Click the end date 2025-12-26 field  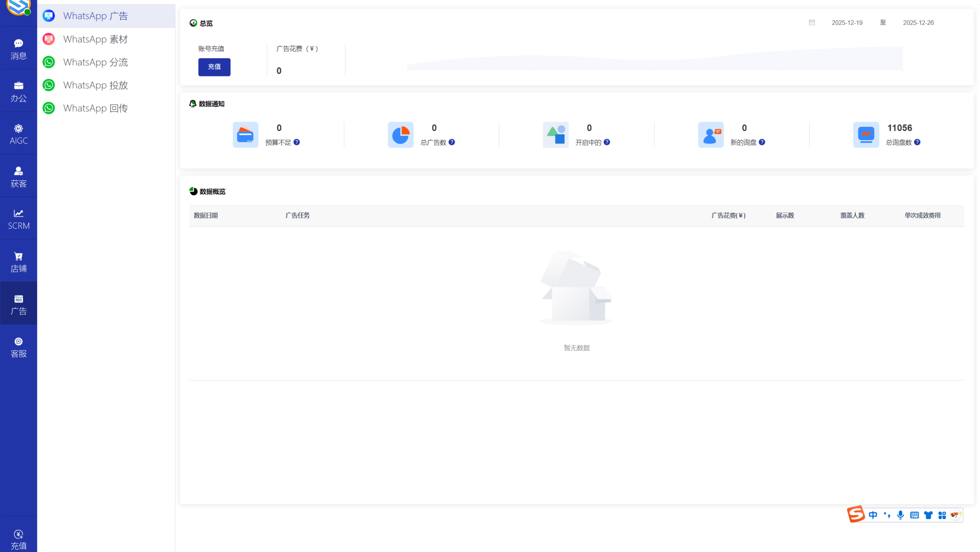(918, 23)
